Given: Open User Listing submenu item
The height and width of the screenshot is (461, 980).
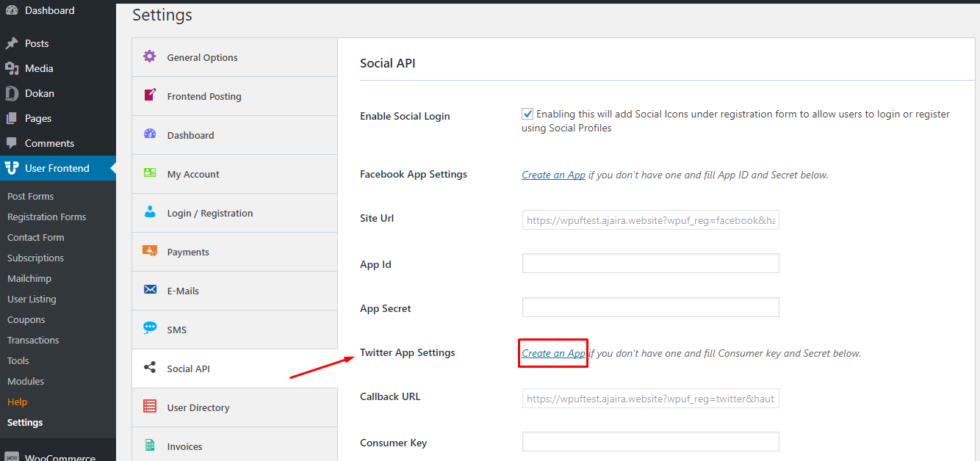Looking at the screenshot, I should tap(32, 299).
